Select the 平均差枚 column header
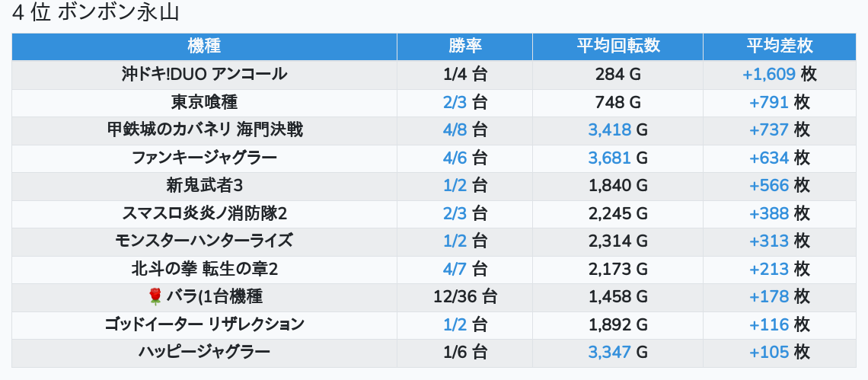Viewport: 868px width, 380px height. (779, 46)
